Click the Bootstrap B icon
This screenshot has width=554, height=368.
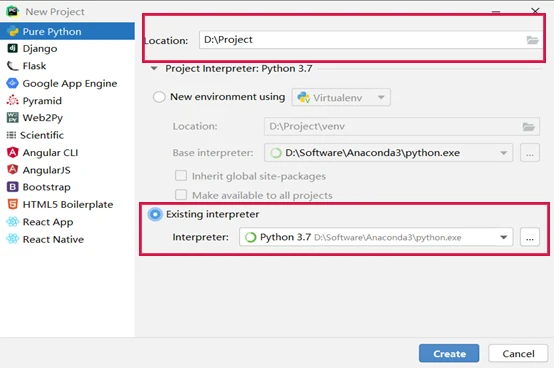coord(12,187)
